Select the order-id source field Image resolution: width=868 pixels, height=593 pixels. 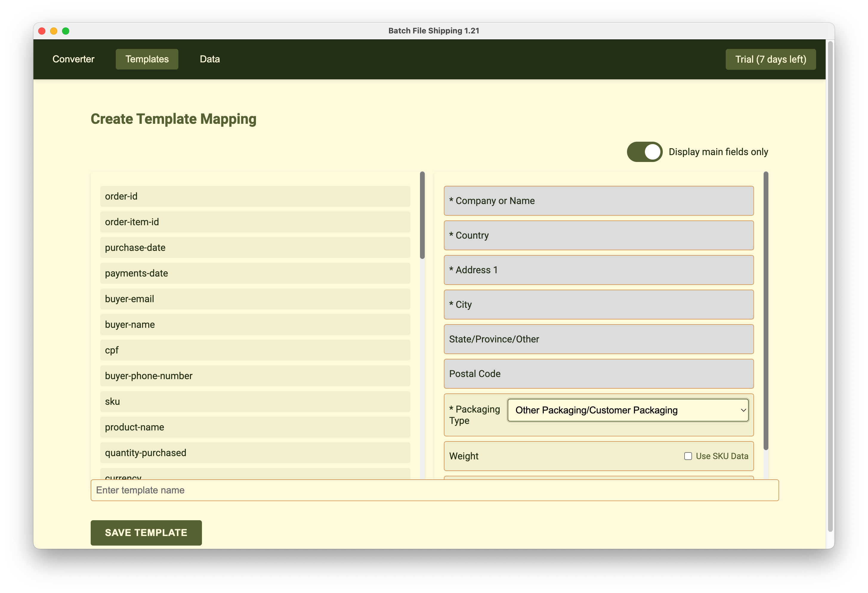[x=255, y=196]
